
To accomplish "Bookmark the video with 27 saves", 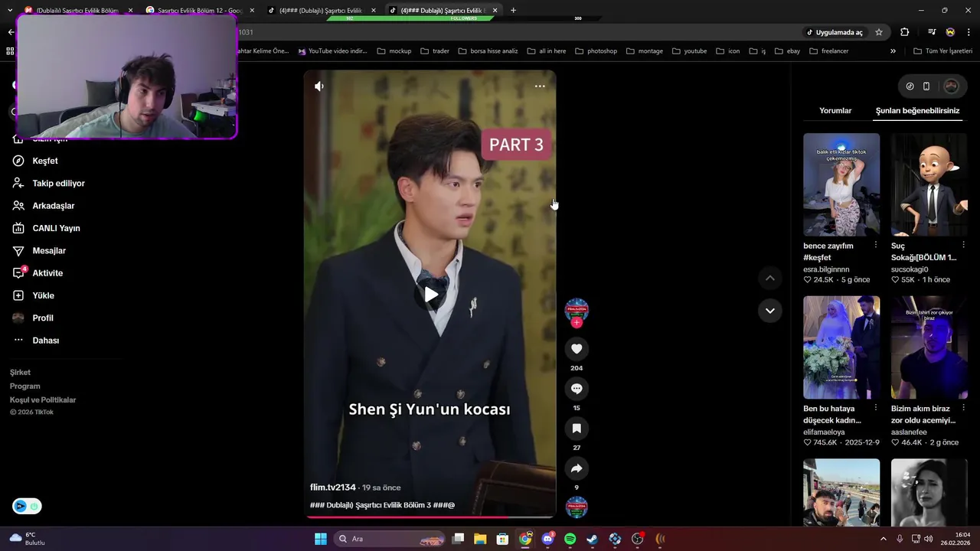I will coord(577,429).
